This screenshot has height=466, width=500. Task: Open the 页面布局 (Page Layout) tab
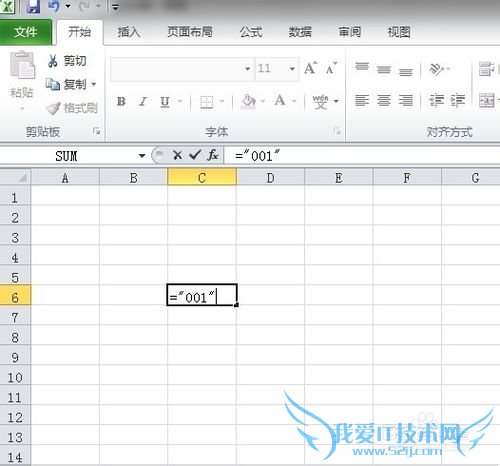coord(190,32)
